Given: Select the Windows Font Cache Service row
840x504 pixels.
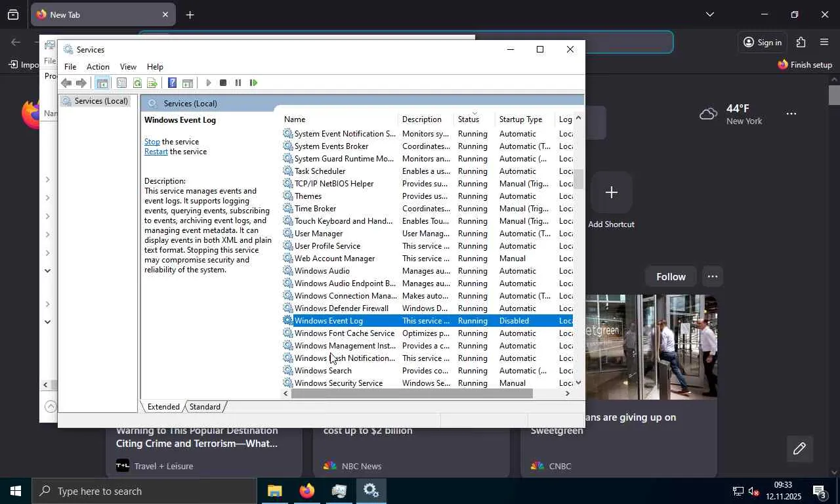Looking at the screenshot, I should click(427, 333).
